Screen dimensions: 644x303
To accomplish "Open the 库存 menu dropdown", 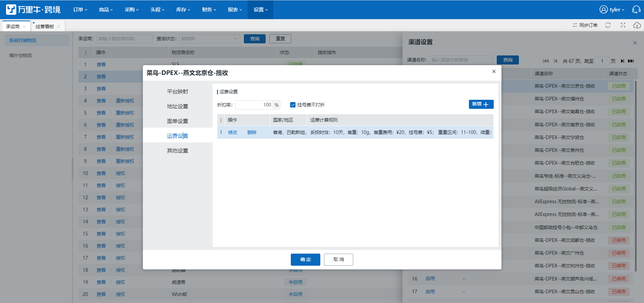I will tap(183, 10).
